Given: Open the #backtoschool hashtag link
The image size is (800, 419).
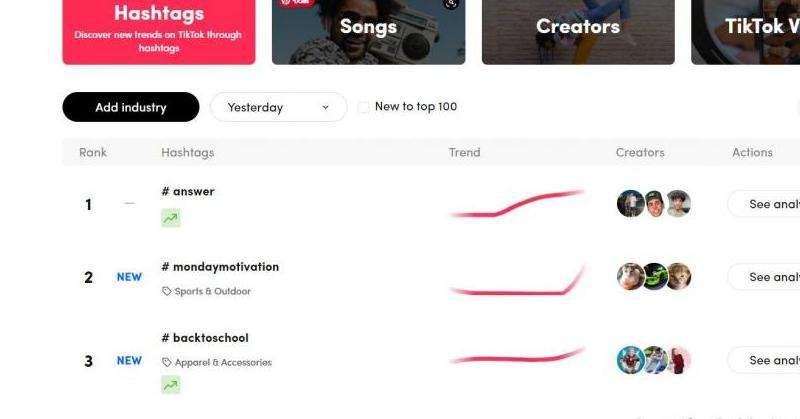Looking at the screenshot, I should (x=205, y=338).
